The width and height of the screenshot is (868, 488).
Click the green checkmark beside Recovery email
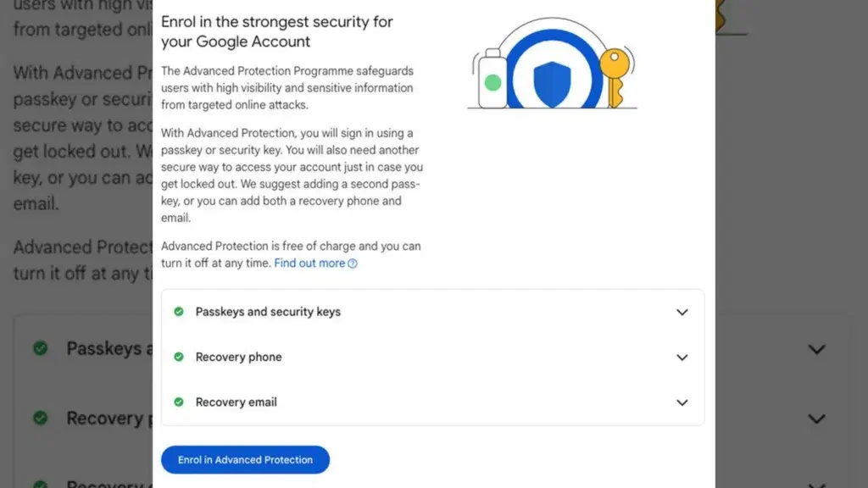179,402
